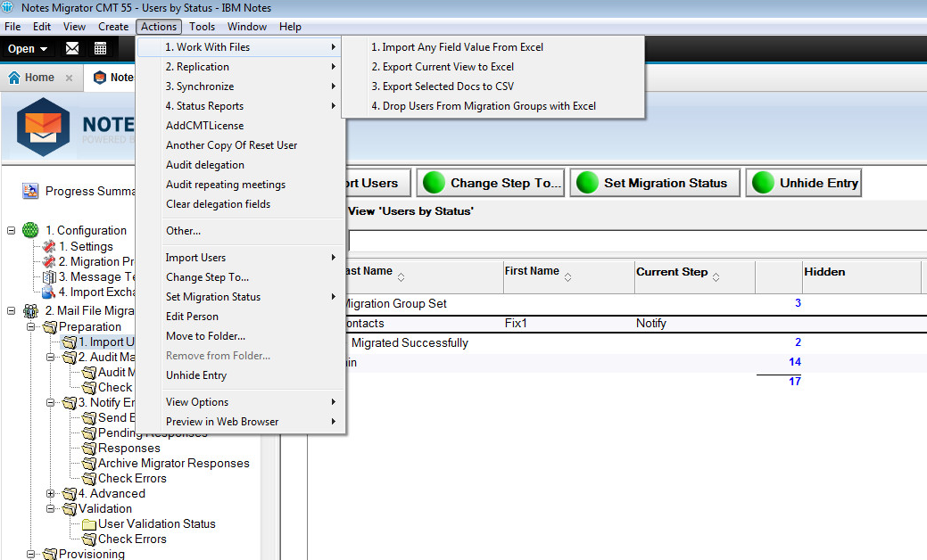
Task: Click green circle on Set Migration Status button
Action: coord(587,183)
